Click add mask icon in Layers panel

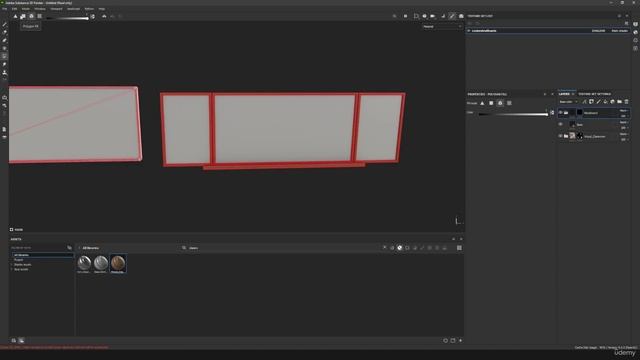click(591, 102)
